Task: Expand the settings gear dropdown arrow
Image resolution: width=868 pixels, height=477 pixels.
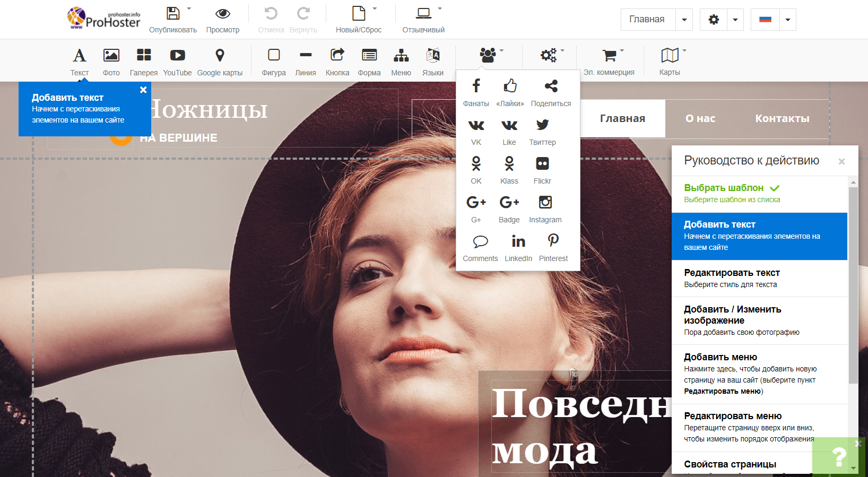Action: [x=735, y=20]
